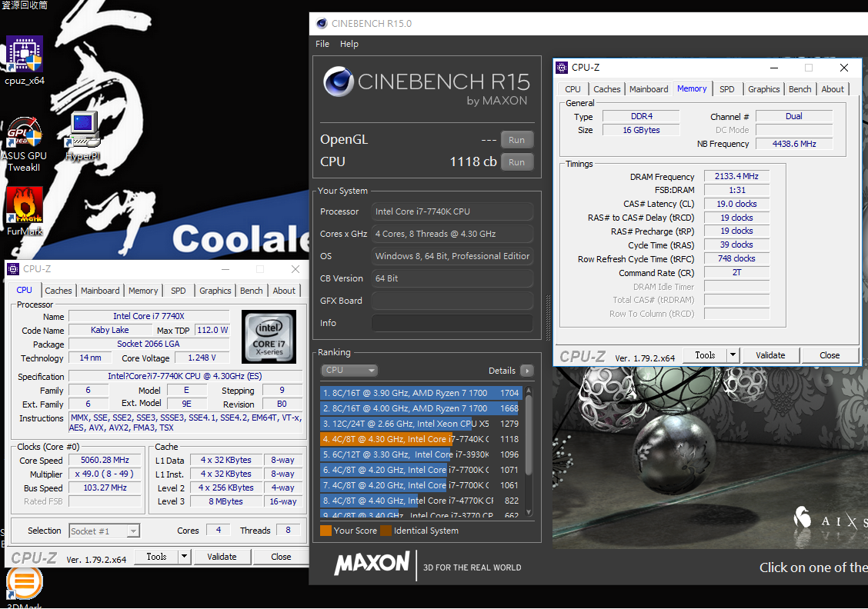The height and width of the screenshot is (609, 868).
Task: Click the Multiplier value x 49.0
Action: pos(105,474)
